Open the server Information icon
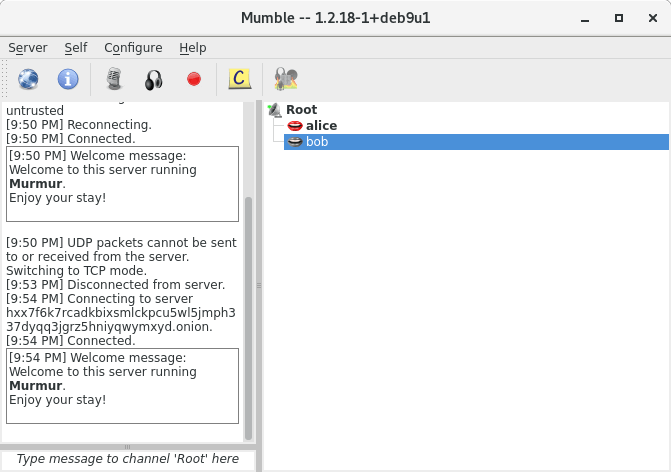The image size is (671, 472). click(x=67, y=79)
